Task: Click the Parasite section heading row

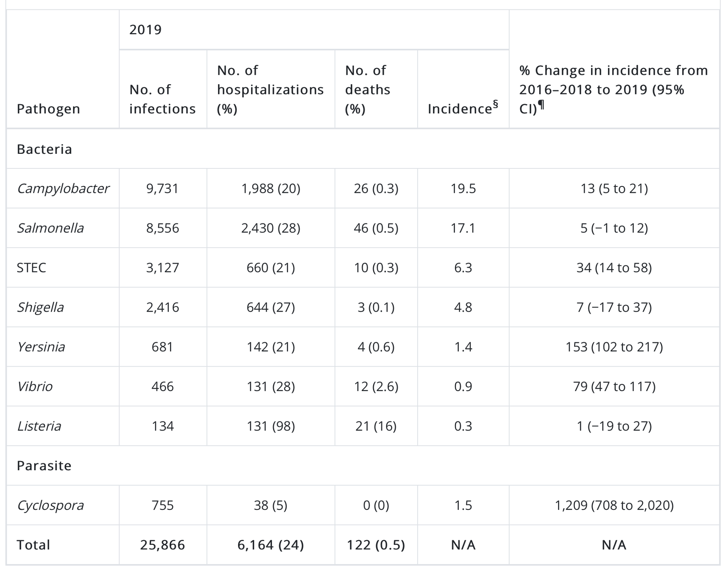Action: 363,465
